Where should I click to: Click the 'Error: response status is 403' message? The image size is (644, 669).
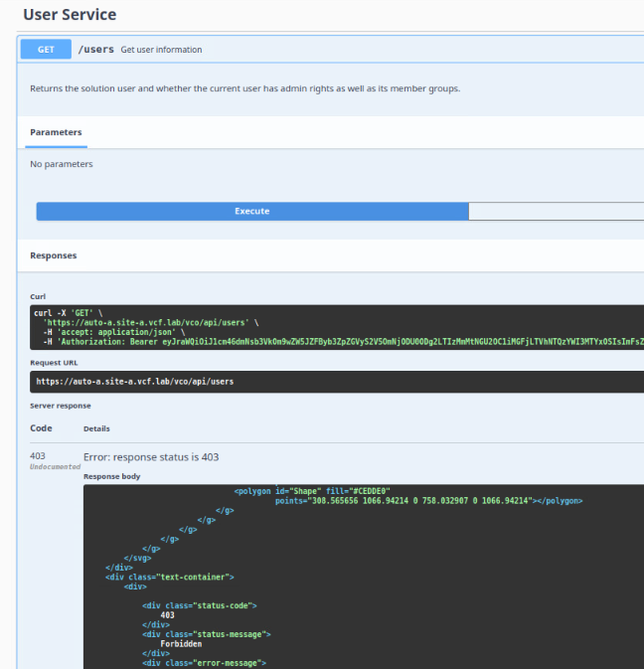(x=151, y=457)
